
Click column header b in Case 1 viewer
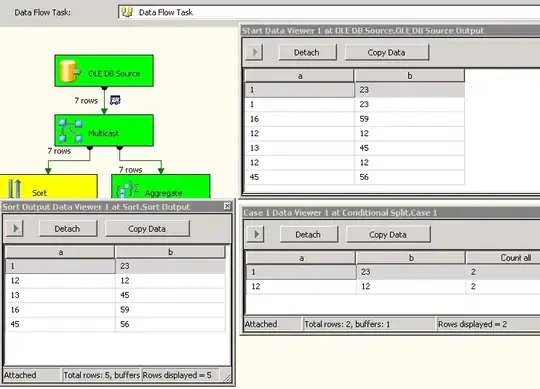[411, 258]
